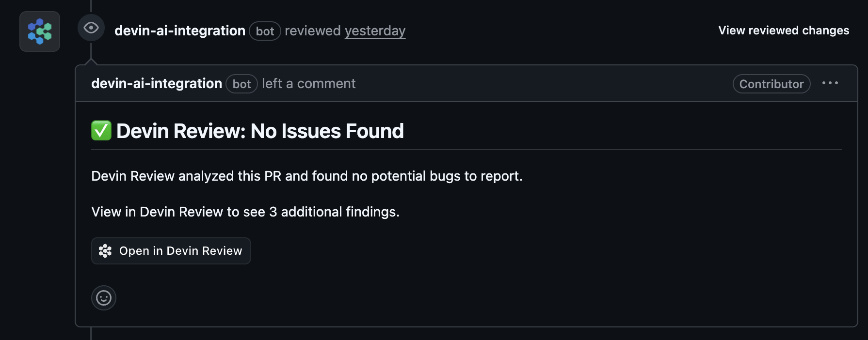Open the three-dot comment options menu
Screen dimensions: 868x340
tap(830, 83)
